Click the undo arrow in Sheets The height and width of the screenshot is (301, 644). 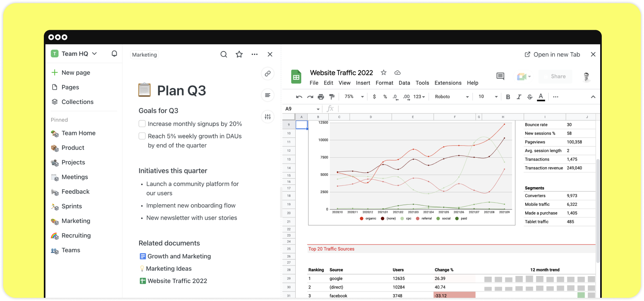point(299,97)
